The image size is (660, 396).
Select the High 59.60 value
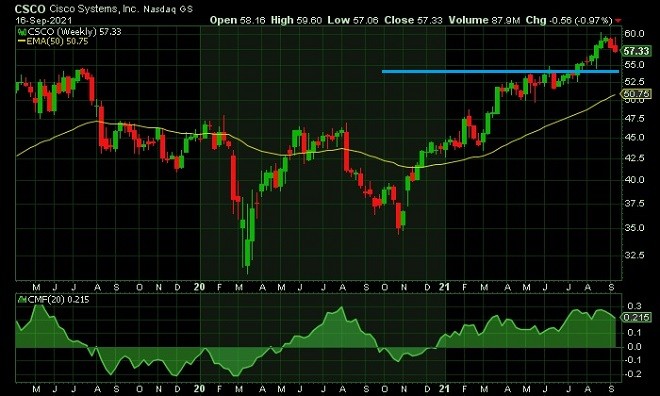(x=296, y=20)
